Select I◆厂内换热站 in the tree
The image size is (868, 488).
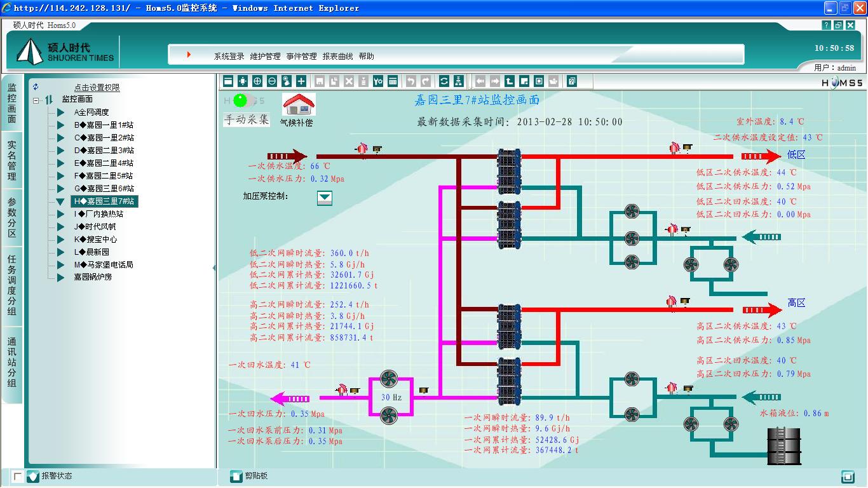[x=98, y=214]
